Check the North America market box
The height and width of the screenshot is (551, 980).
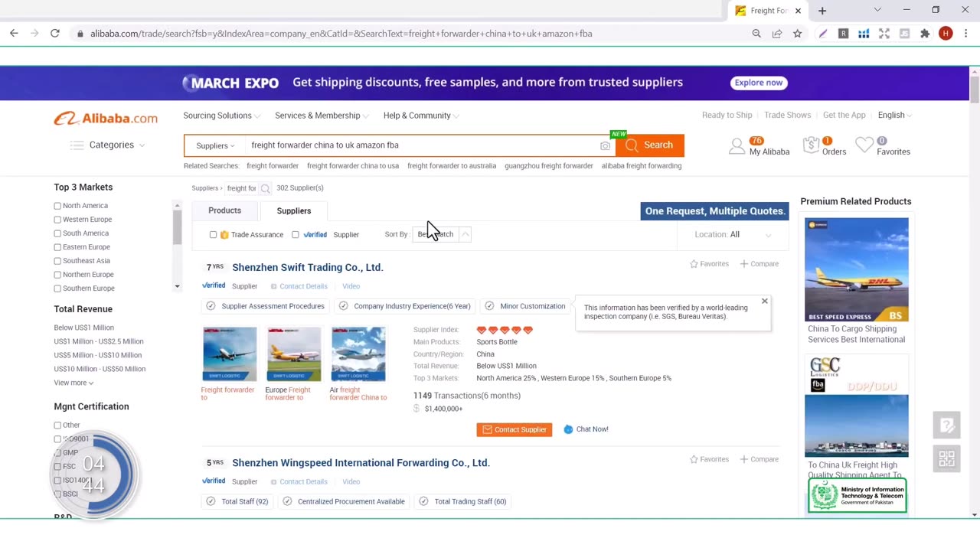(x=57, y=206)
